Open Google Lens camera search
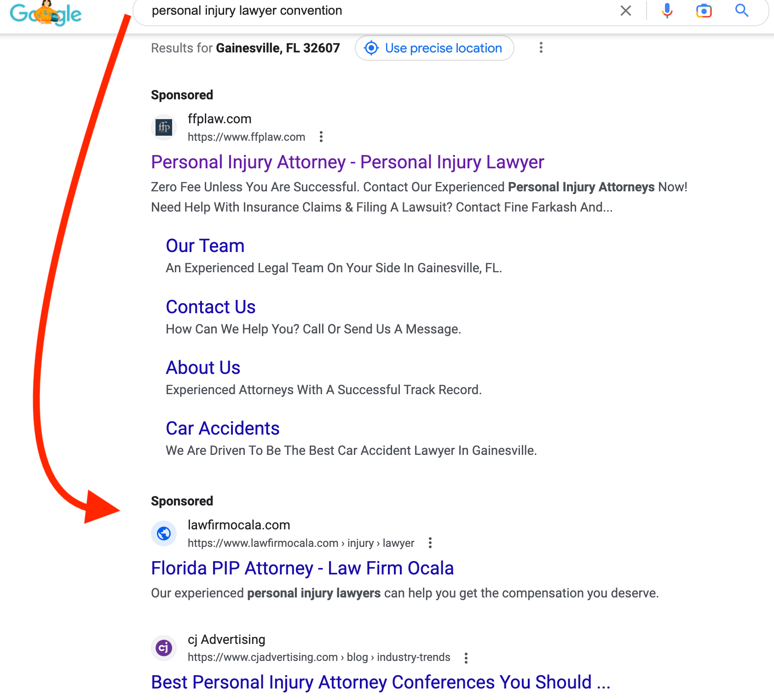Screen dimensions: 774x700 tap(704, 11)
